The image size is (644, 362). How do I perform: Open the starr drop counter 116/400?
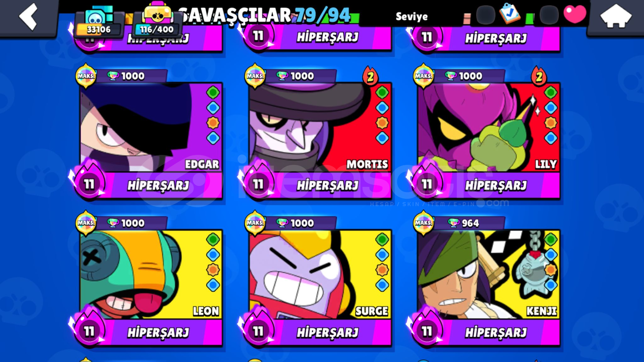point(157,21)
